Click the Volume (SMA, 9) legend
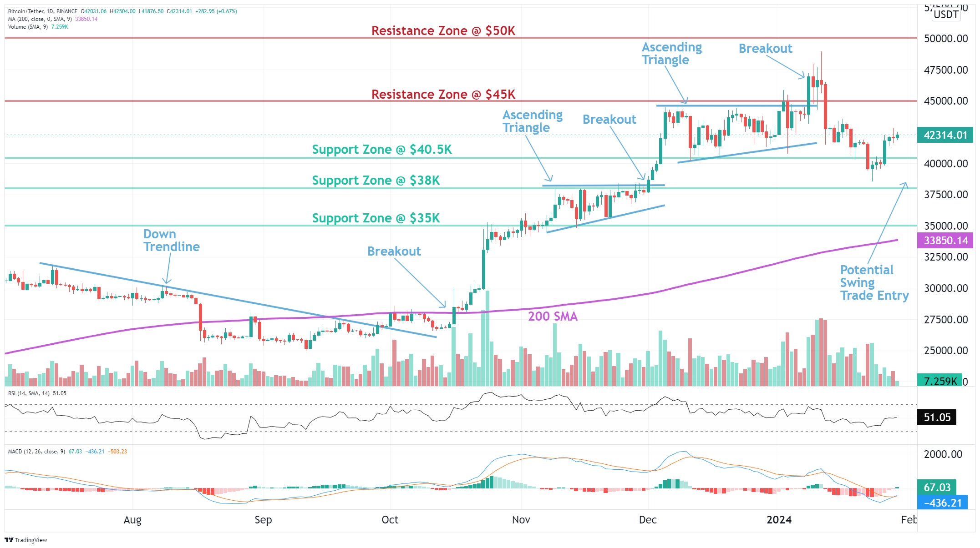The height and width of the screenshot is (548, 980). point(28,27)
